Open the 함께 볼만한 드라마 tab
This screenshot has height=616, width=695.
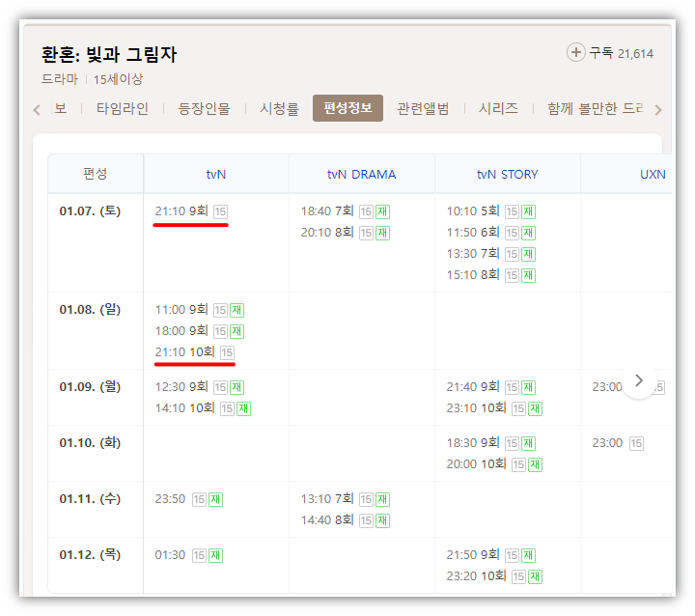pos(595,109)
